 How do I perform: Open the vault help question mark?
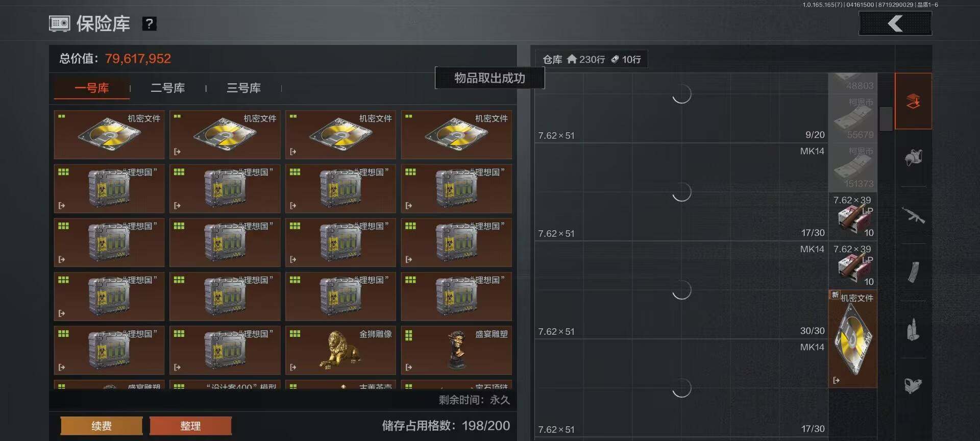149,23
